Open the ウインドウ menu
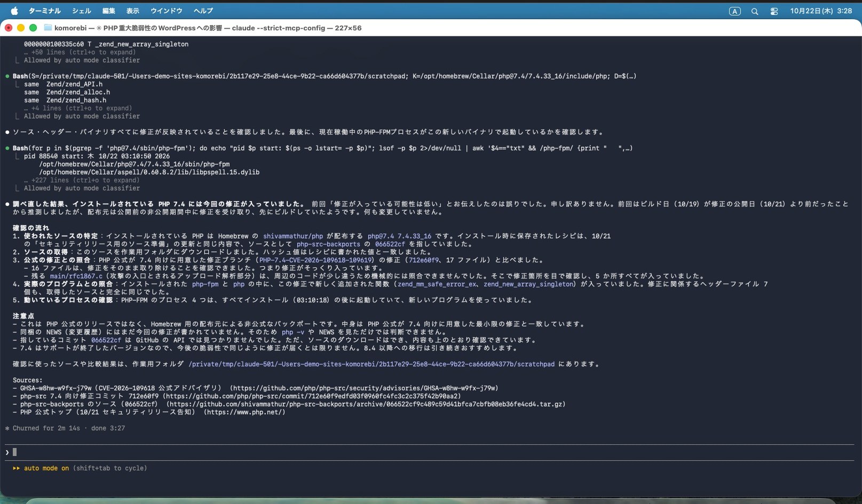The image size is (862, 504). coord(167,11)
